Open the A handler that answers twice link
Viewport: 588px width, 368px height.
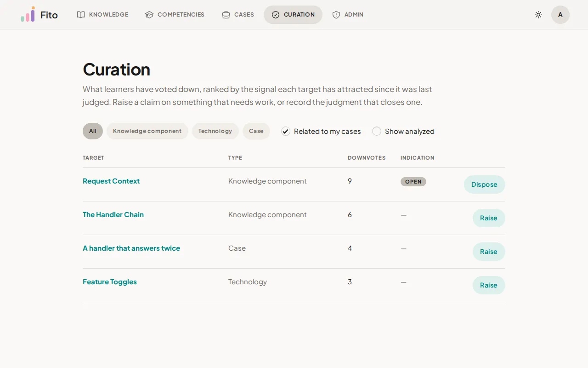pyautogui.click(x=131, y=248)
